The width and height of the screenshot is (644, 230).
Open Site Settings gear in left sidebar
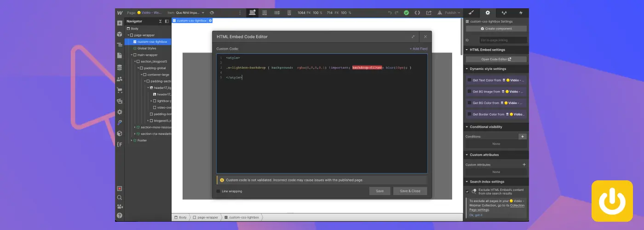[120, 112]
